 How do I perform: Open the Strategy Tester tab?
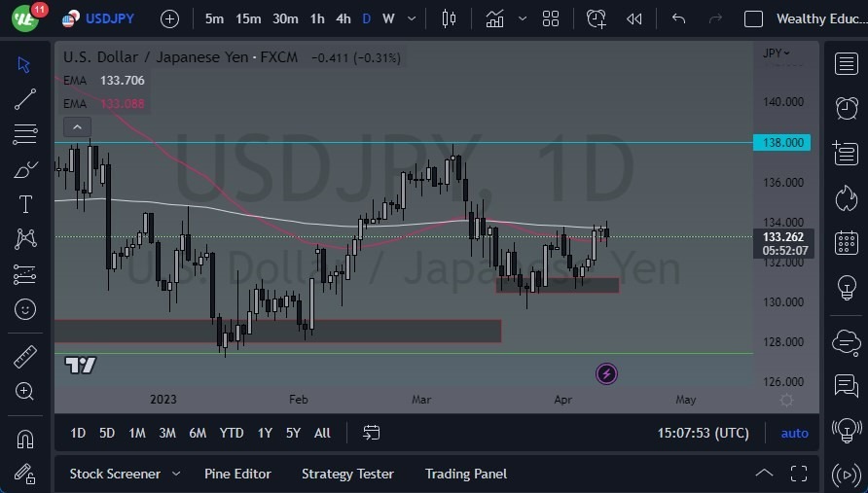(347, 475)
